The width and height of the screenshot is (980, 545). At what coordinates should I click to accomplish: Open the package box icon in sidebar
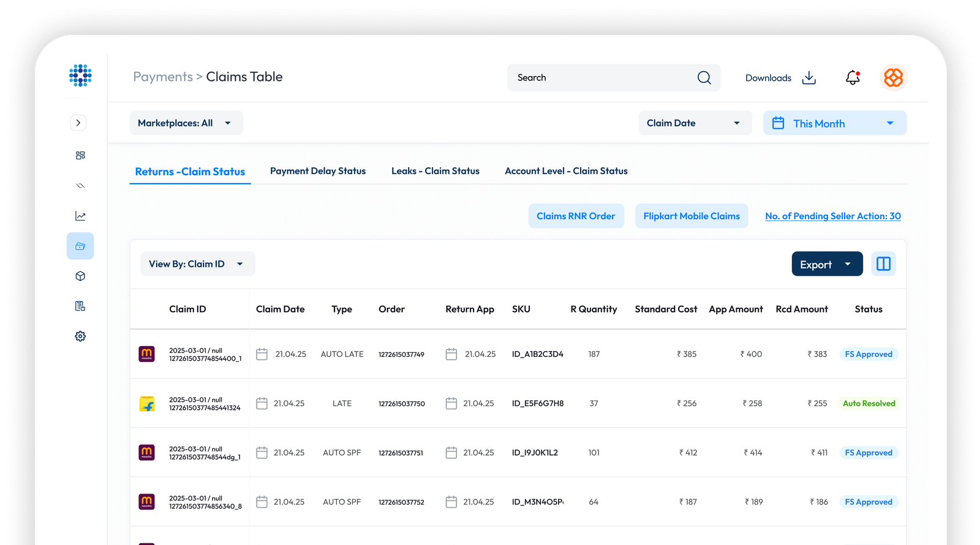coord(80,276)
